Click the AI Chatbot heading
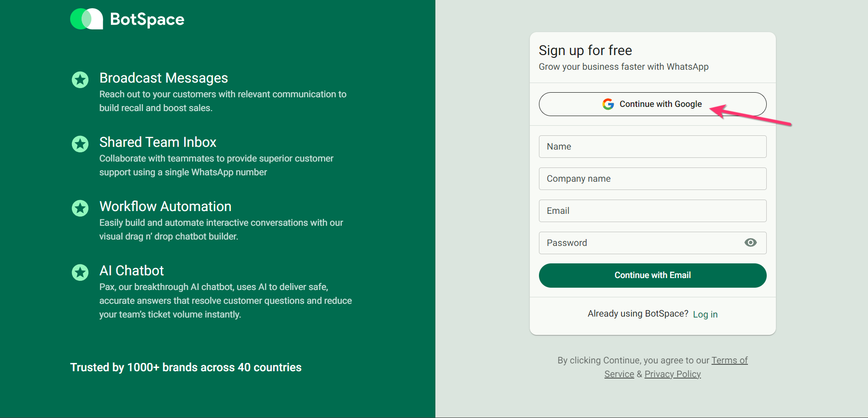 tap(132, 271)
